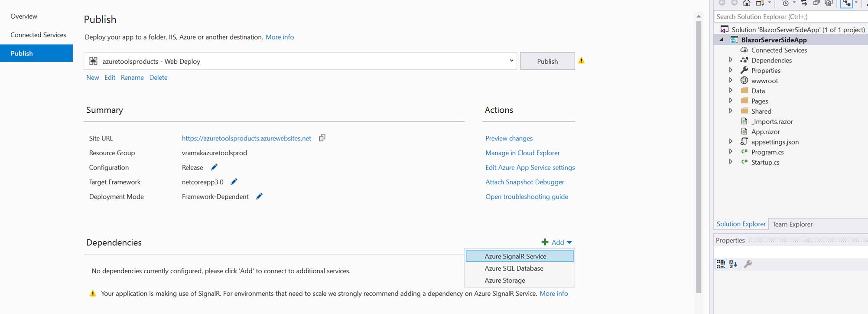Select Azure Storage menu item
Screen dimensions: 868x314
[520, 280]
